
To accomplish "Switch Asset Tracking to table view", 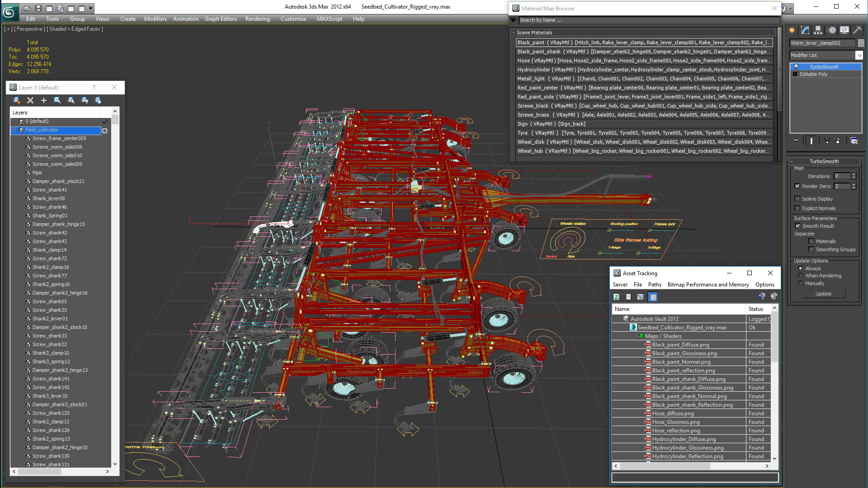I will point(653,297).
